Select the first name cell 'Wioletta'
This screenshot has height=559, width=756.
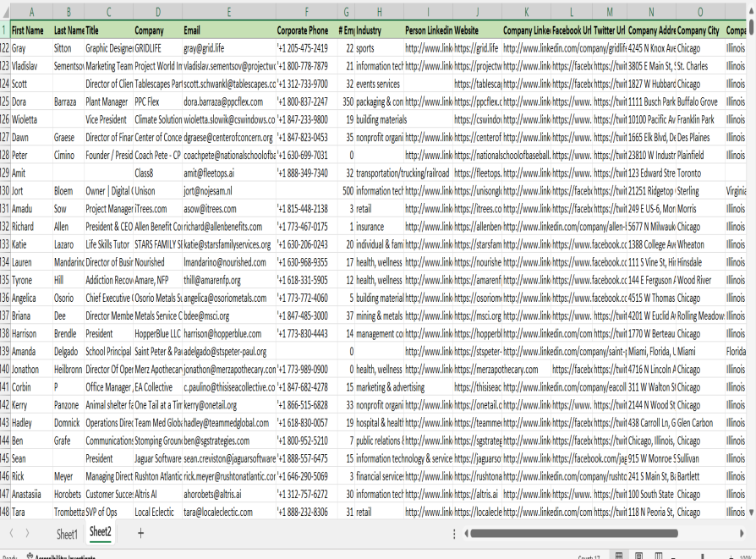click(x=31, y=119)
